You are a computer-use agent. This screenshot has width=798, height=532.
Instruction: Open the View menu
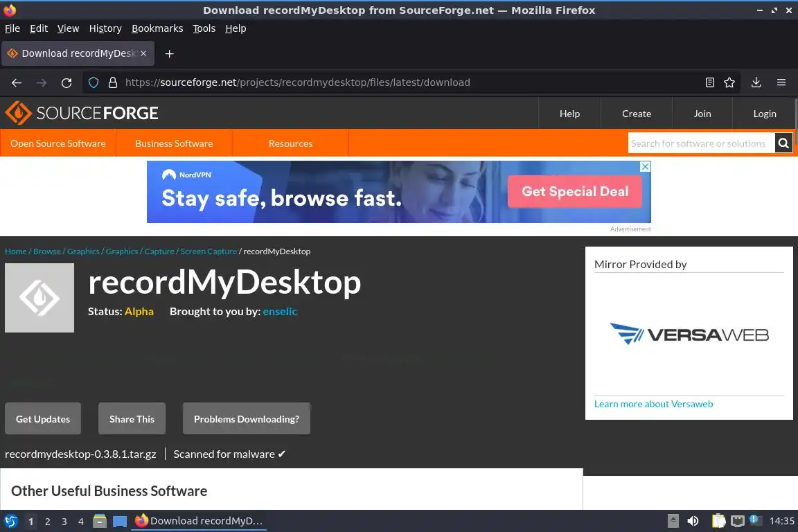point(68,28)
